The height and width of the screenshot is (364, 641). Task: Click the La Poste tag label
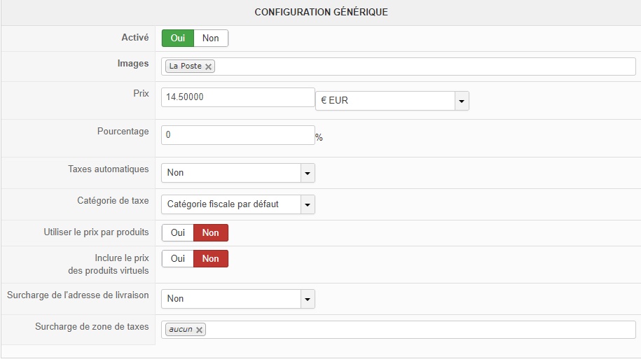185,66
